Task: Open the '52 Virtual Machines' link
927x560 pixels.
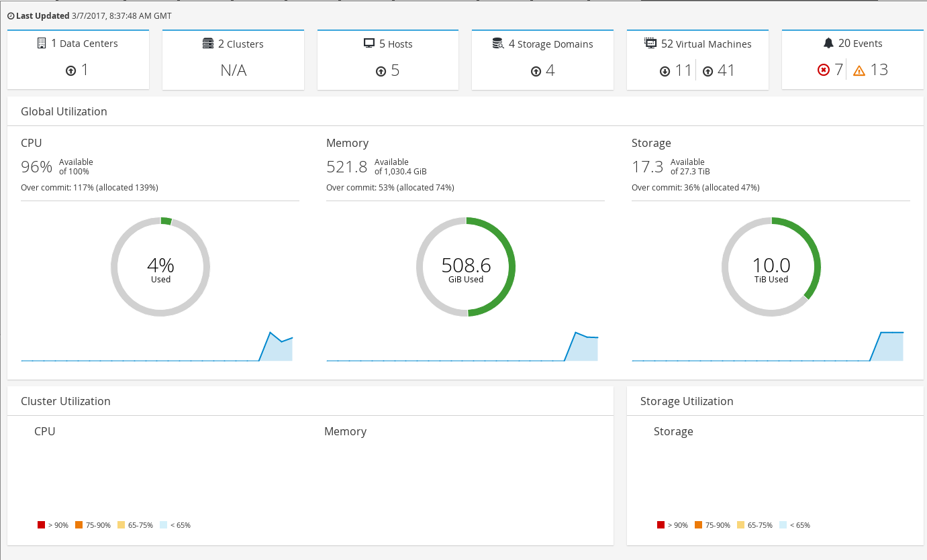Action: [705, 44]
